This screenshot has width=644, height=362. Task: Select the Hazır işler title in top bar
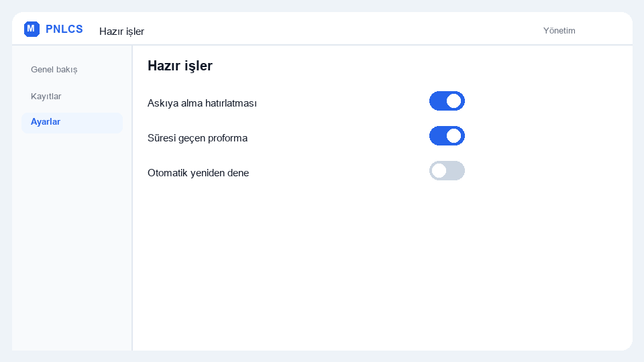(121, 32)
